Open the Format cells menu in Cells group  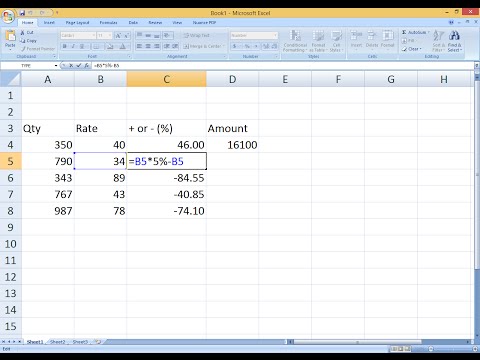(387, 39)
